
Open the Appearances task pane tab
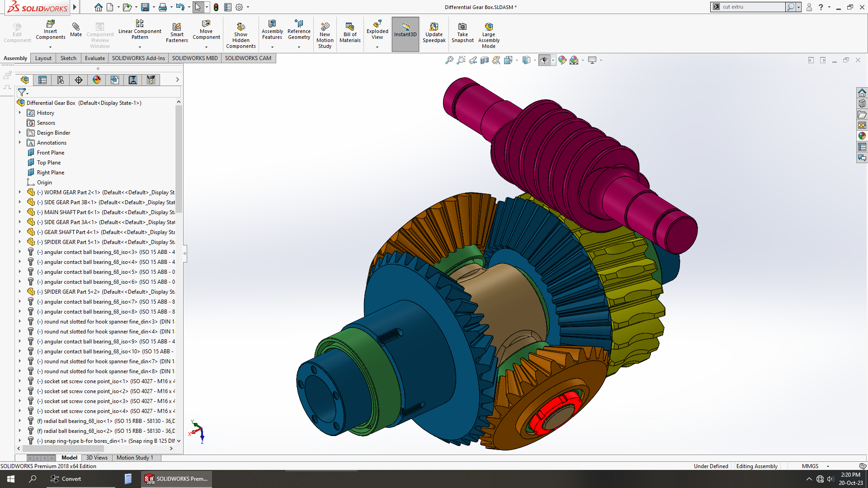[862, 136]
